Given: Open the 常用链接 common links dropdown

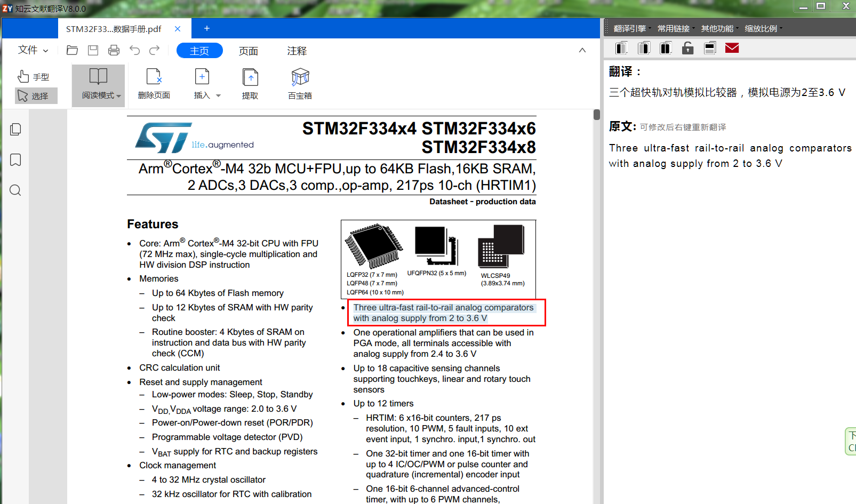Looking at the screenshot, I should (x=676, y=28).
